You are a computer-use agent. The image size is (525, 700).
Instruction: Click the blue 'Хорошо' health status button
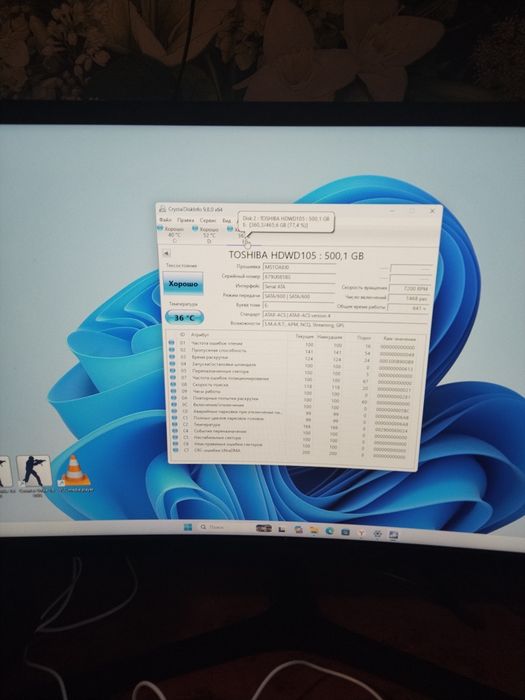click(x=183, y=283)
